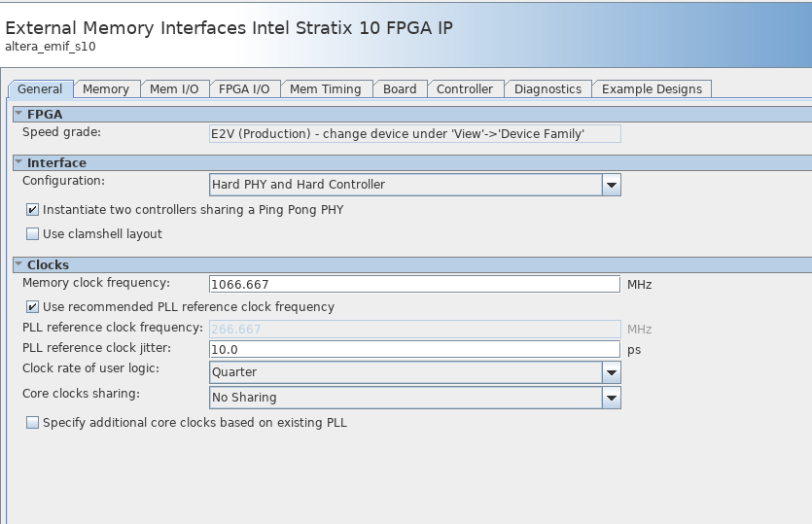The height and width of the screenshot is (524, 812).
Task: Select the Mem Timing tab
Action: point(325,89)
